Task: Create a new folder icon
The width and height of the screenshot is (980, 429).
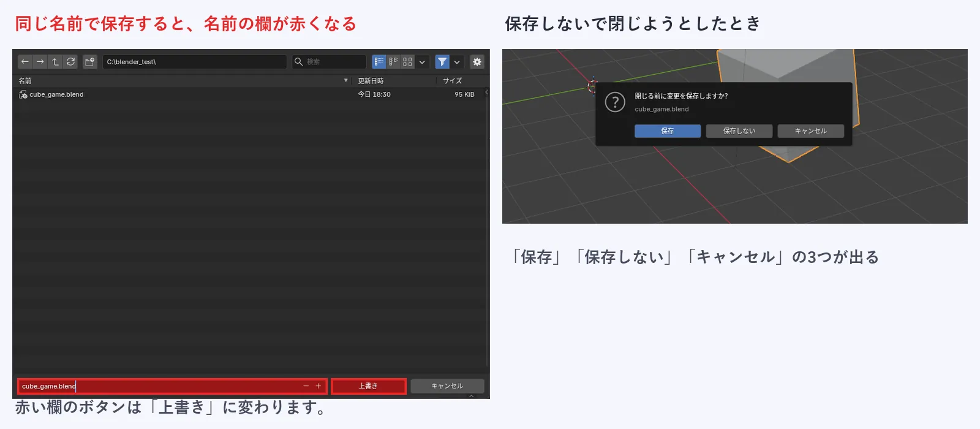Action: [x=90, y=62]
